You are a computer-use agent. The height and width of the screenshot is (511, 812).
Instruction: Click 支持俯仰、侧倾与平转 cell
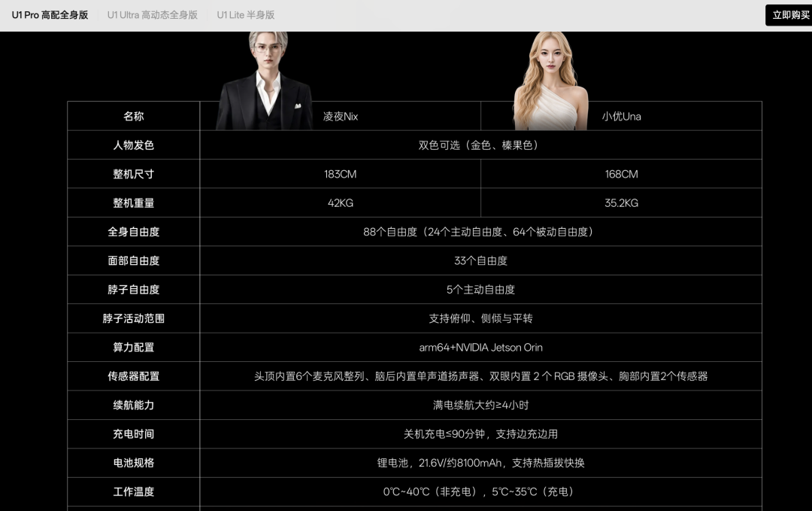tap(480, 318)
